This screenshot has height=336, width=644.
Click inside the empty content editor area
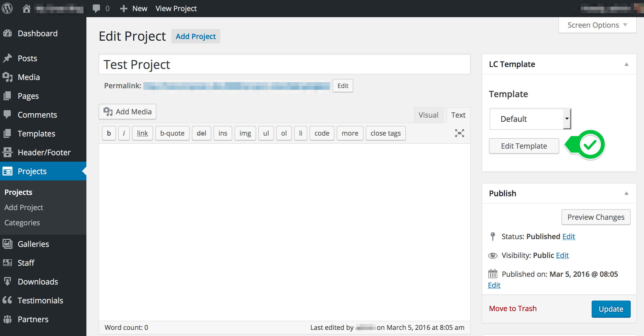pyautogui.click(x=285, y=232)
